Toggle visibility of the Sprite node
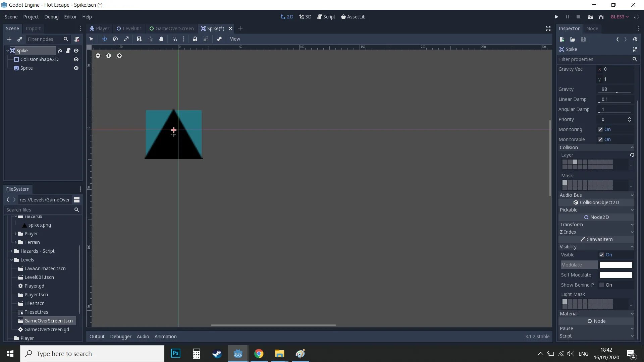Screen dimensions: 644x362 point(76,68)
